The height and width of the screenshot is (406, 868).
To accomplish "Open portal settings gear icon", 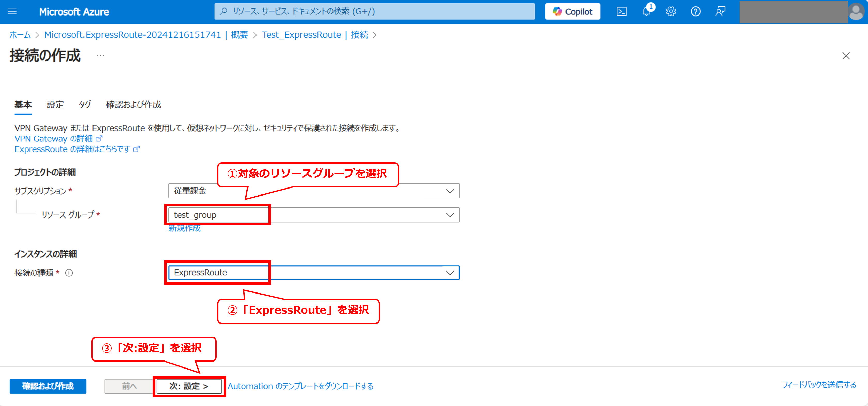I will (x=671, y=11).
